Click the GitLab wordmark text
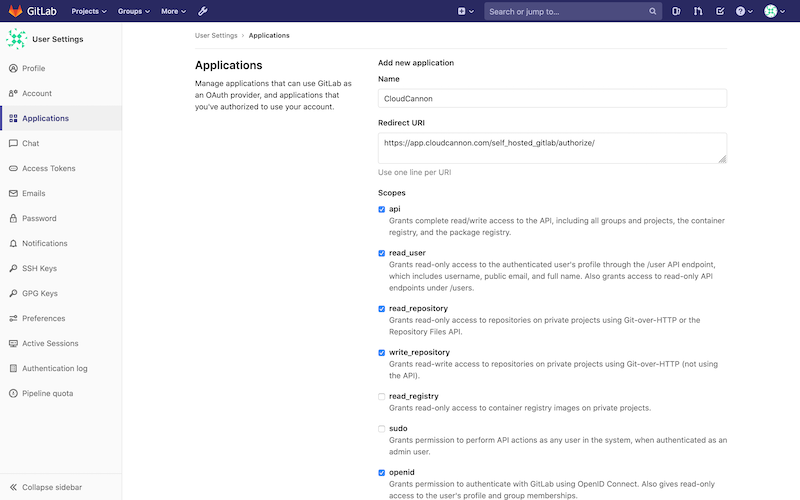This screenshot has height=500, width=800. (42, 11)
